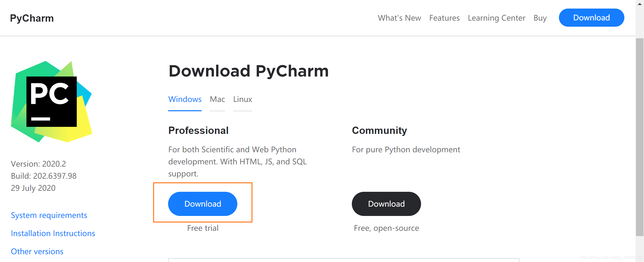Download the Community edition
The height and width of the screenshot is (262, 644).
(x=386, y=204)
